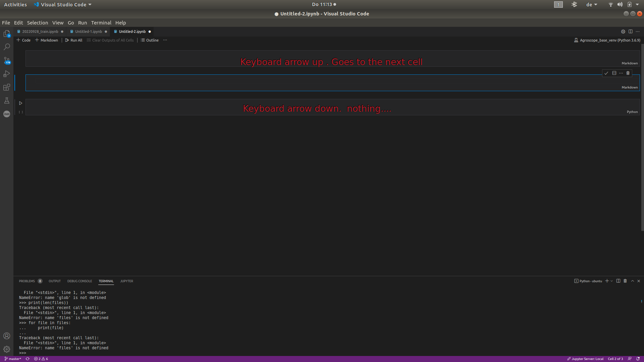
Task: Open the de keyboard layout dropdown
Action: (592, 5)
